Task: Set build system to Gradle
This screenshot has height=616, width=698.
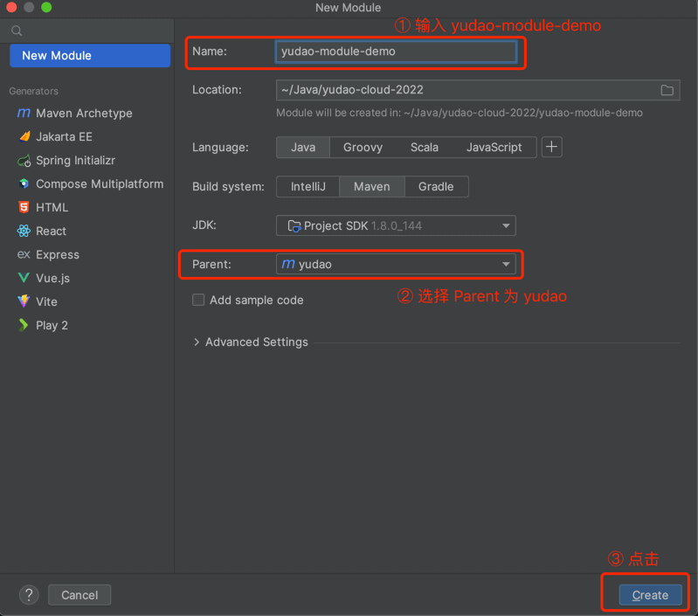Action: click(435, 187)
